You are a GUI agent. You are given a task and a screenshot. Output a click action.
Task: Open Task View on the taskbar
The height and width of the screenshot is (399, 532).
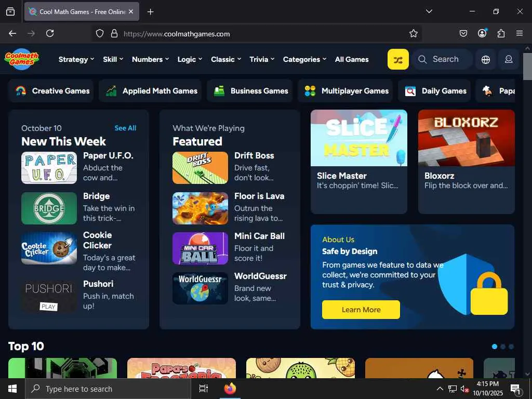pyautogui.click(x=204, y=389)
